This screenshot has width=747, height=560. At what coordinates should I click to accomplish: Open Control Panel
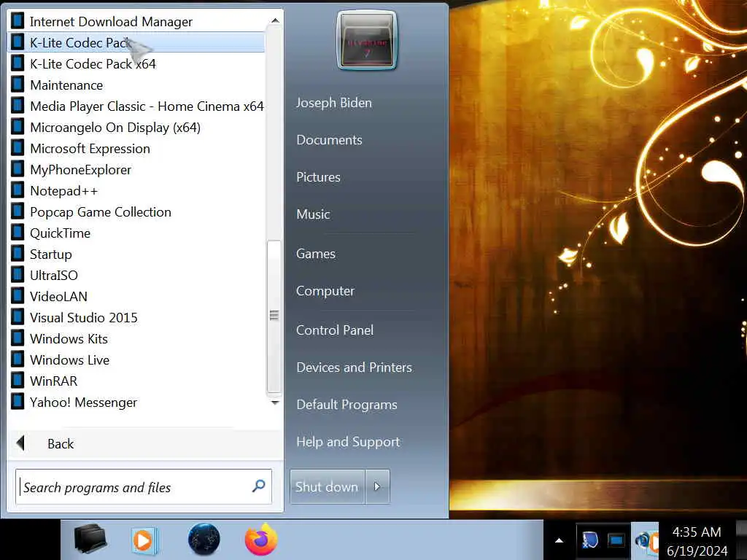coord(335,330)
